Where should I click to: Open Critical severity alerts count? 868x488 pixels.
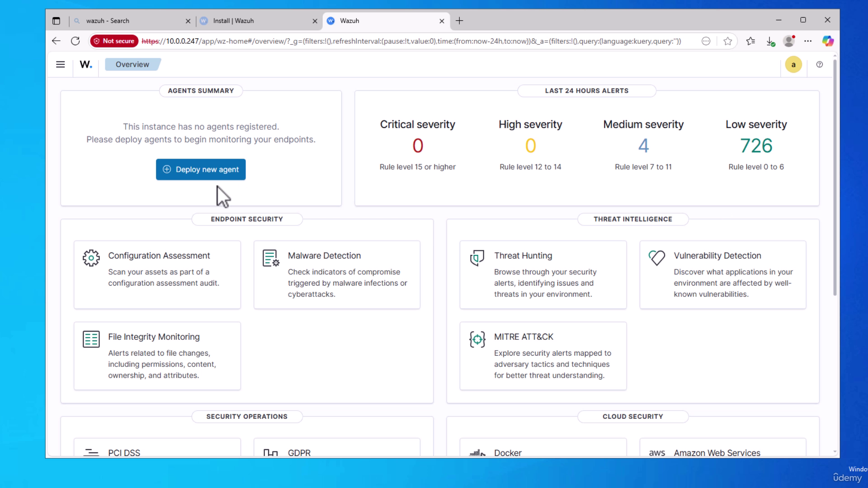click(418, 145)
